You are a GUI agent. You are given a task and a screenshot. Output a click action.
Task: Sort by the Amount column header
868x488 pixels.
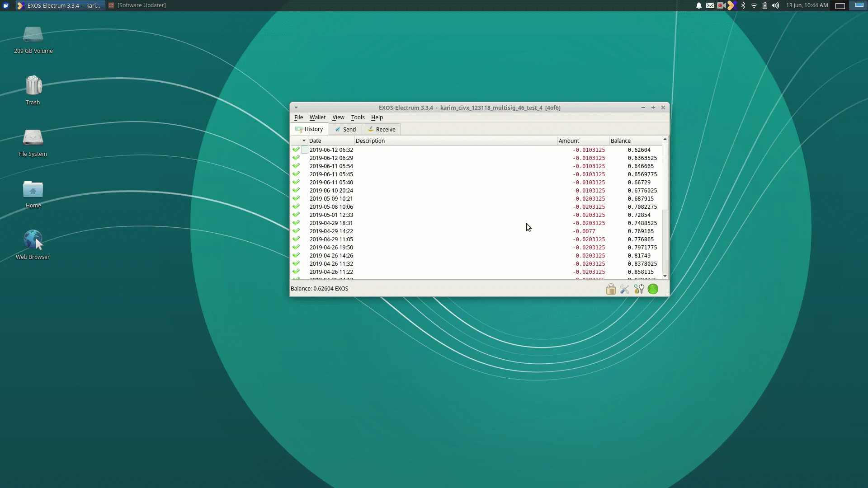click(x=583, y=141)
